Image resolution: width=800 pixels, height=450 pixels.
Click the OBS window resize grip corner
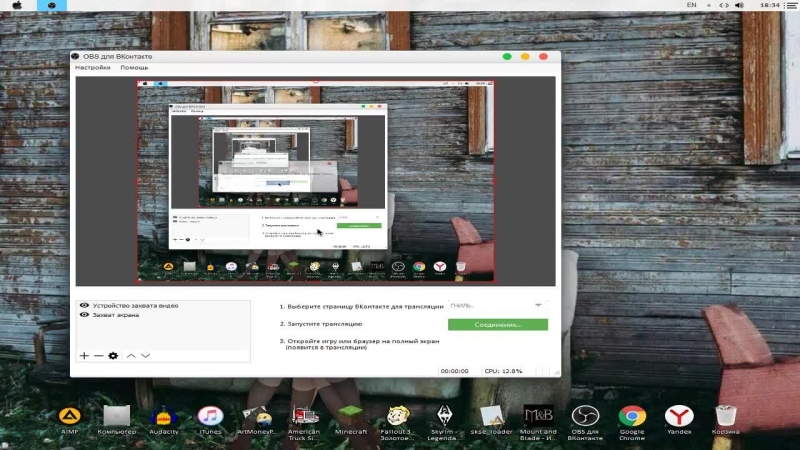[x=557, y=373]
